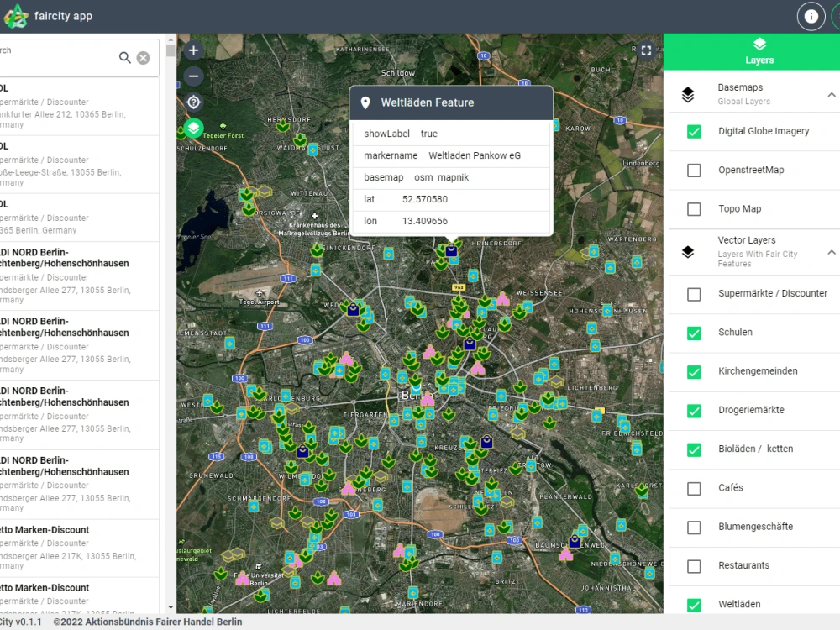This screenshot has width=840, height=630.
Task: Disable the Weltläden layer checkbox
Action: pyautogui.click(x=694, y=604)
